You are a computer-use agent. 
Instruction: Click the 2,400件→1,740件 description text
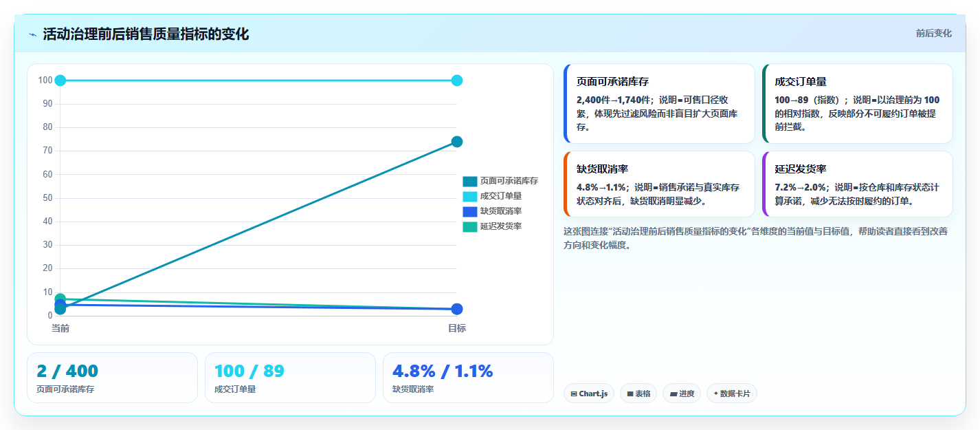pyautogui.click(x=658, y=114)
